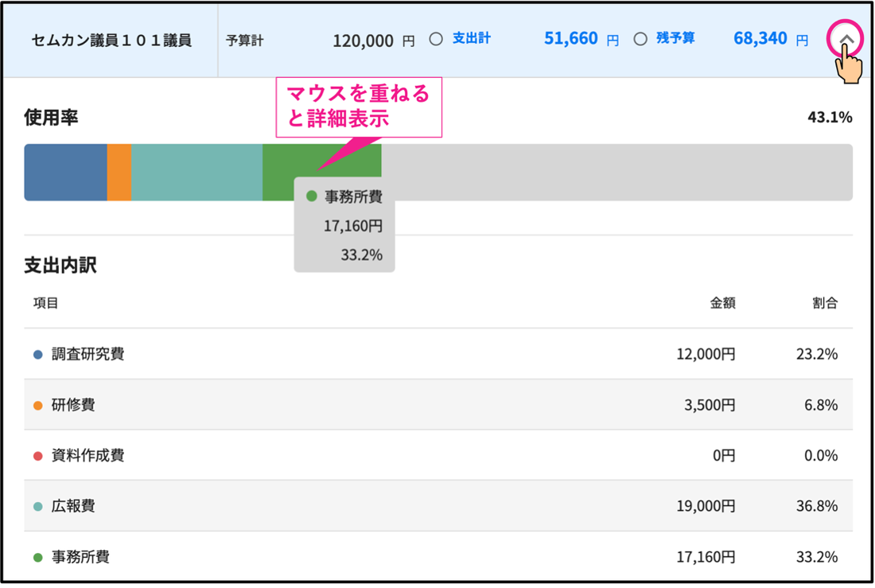875x588 pixels.
Task: Select the セムカン議員１０１議員 member name
Action: point(111,41)
